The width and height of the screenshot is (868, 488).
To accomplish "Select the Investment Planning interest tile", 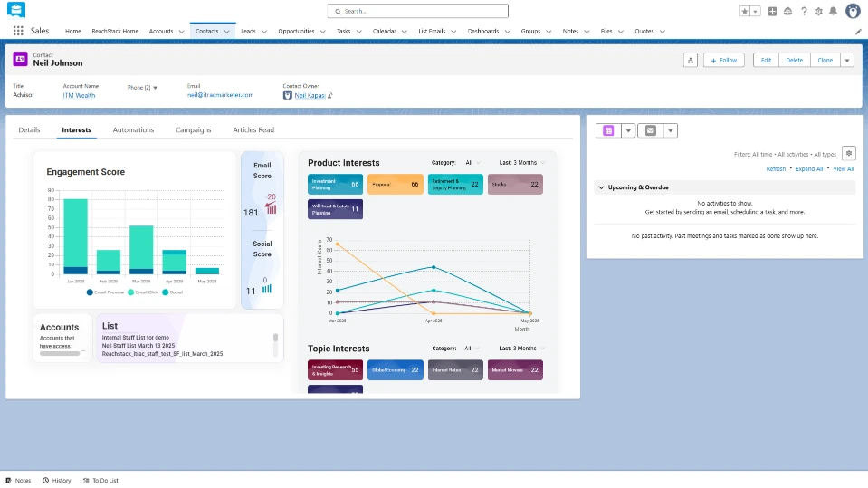I will 335,185.
